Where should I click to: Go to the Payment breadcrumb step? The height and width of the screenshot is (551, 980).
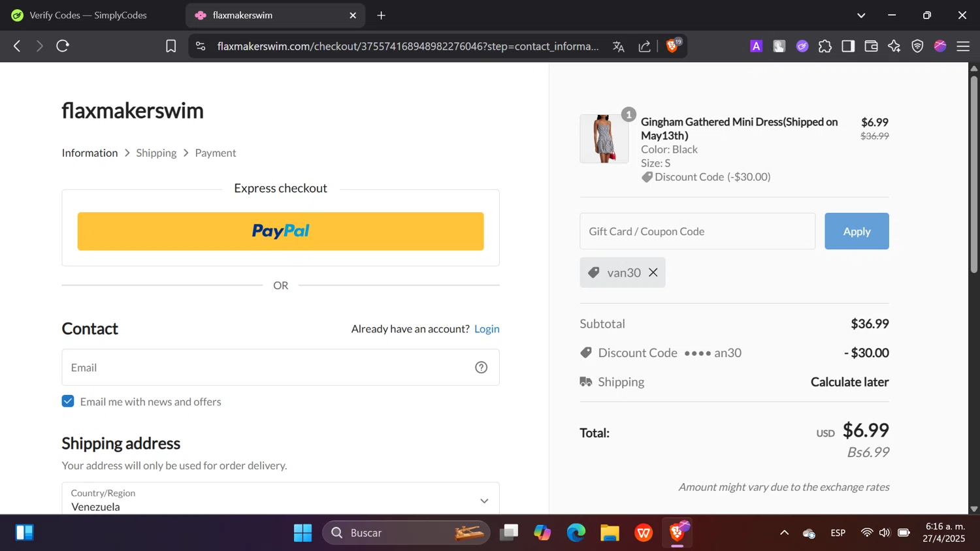216,153
